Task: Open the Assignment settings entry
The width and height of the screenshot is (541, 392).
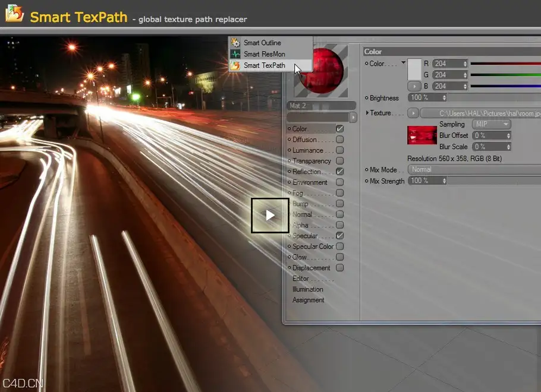Action: click(308, 300)
